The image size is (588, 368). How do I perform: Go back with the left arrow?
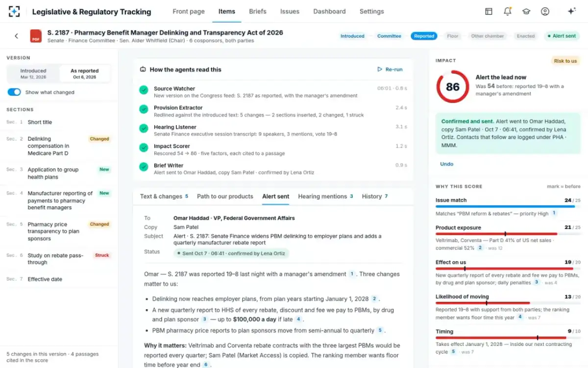click(x=16, y=36)
